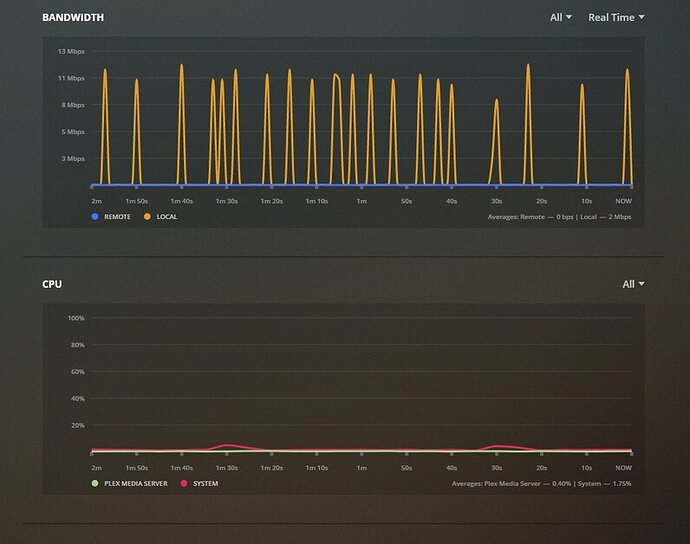Click the '80%' CPU axis label
This screenshot has height=544, width=690.
pos(78,345)
